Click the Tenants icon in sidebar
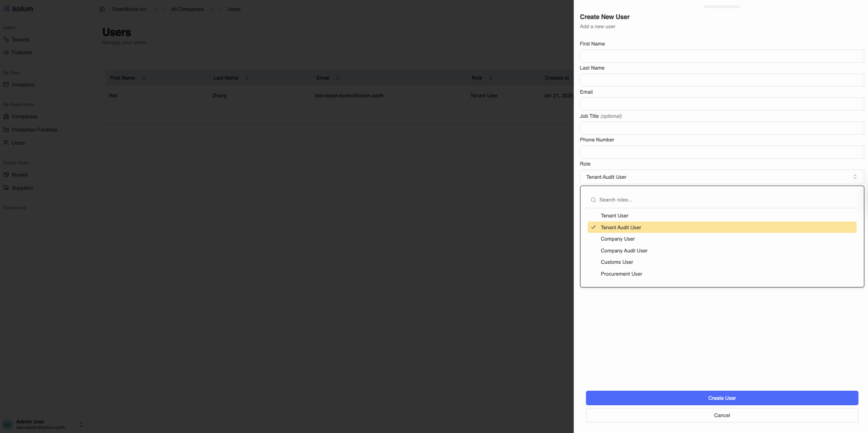The height and width of the screenshot is (433, 868). (6, 40)
